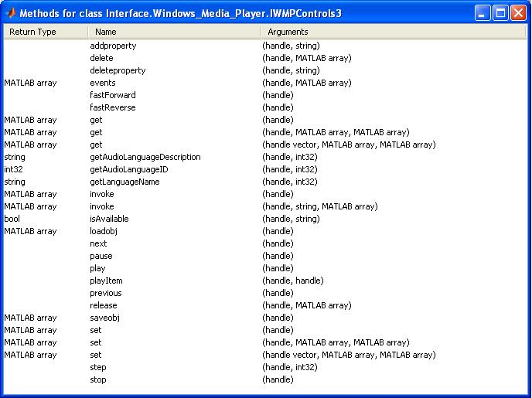Screen dimensions: 532x398
Task: Click (handle, string) arguments of addproperty
Action: coord(291,46)
